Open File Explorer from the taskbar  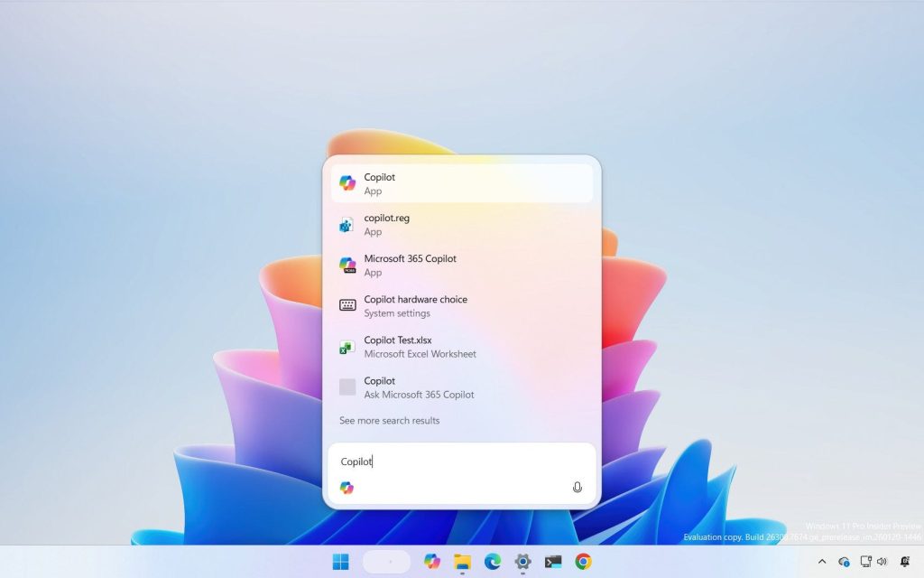[x=462, y=562]
